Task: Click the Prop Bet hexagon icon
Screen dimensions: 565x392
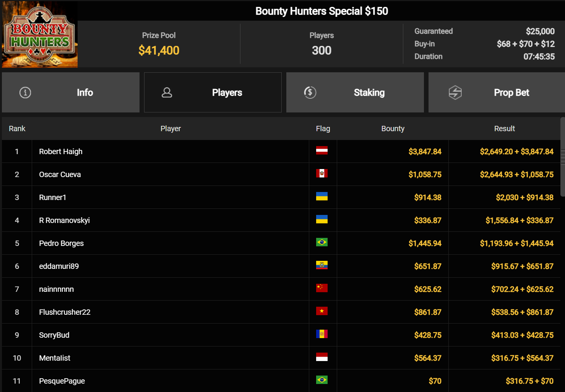Action: pyautogui.click(x=455, y=93)
